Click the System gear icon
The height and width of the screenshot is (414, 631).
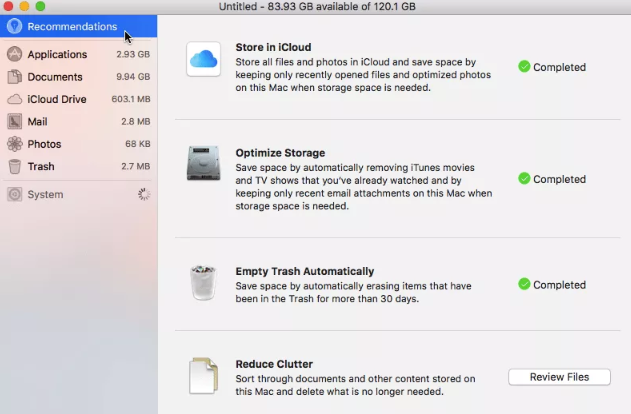[x=14, y=194]
